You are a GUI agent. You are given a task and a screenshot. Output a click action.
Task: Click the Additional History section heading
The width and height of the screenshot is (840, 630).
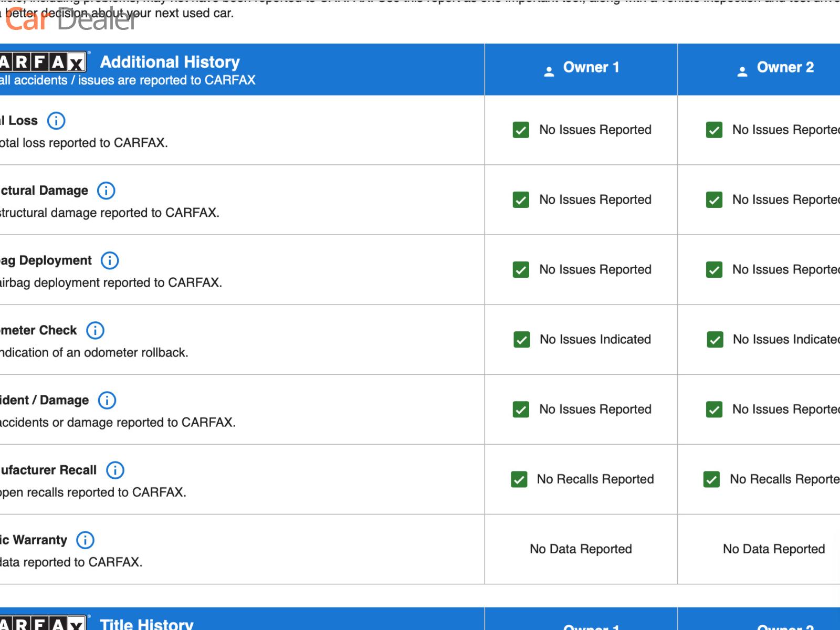pos(170,62)
